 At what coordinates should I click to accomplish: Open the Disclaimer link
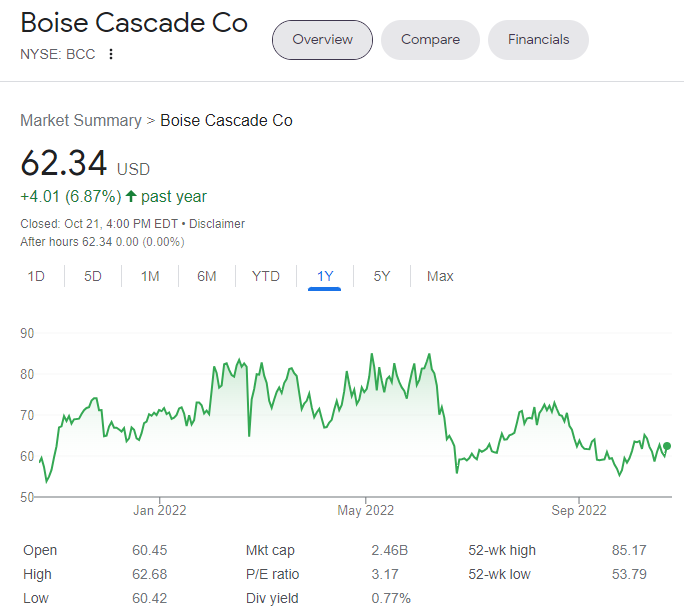click(217, 224)
